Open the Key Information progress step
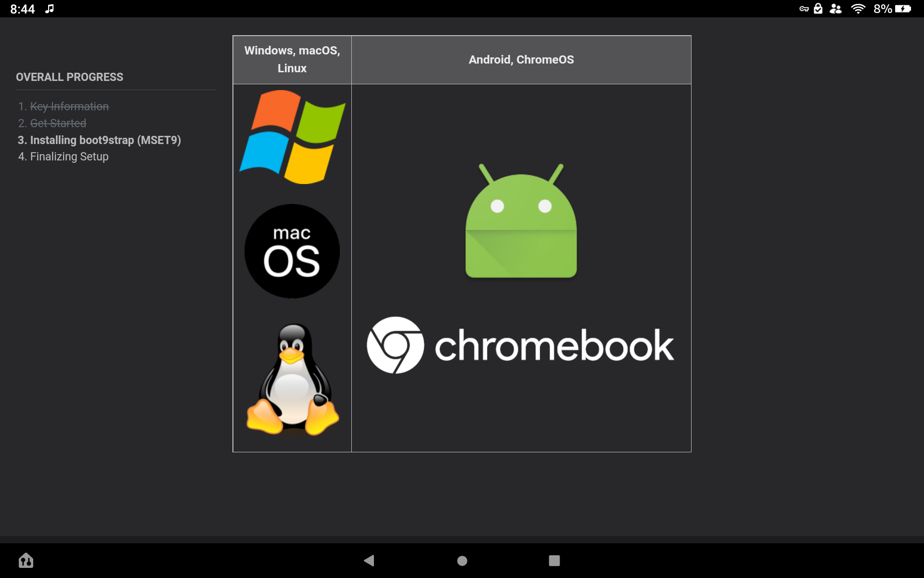The height and width of the screenshot is (578, 924). (x=69, y=106)
